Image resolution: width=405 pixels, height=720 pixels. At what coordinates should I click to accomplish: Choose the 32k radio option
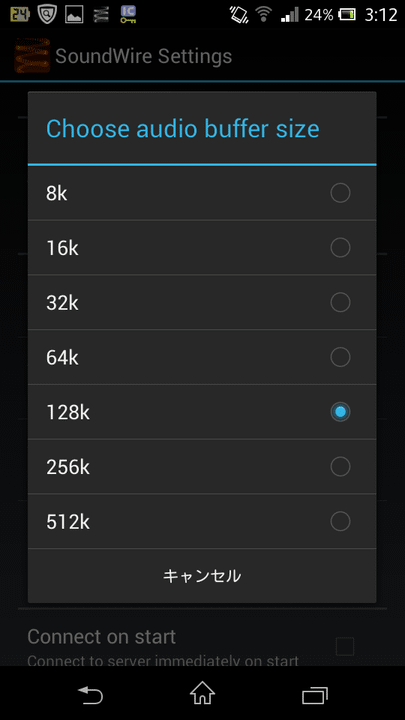point(340,303)
